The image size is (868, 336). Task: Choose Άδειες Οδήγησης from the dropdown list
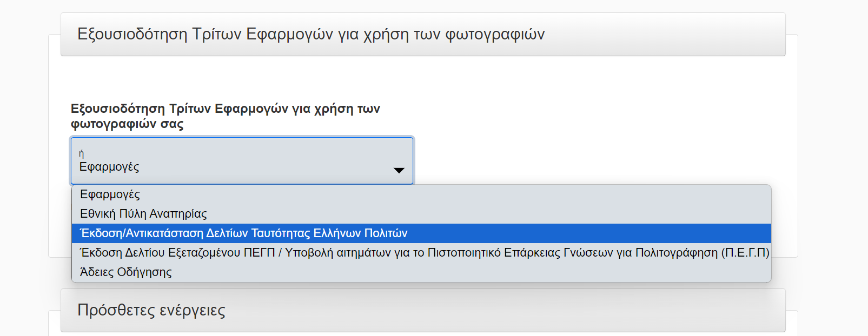coord(421,272)
